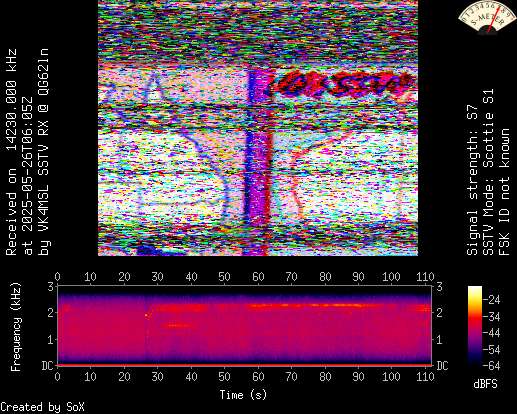Click the decoded SSTV image
Viewport: 517px width, 414px height.
(258, 128)
